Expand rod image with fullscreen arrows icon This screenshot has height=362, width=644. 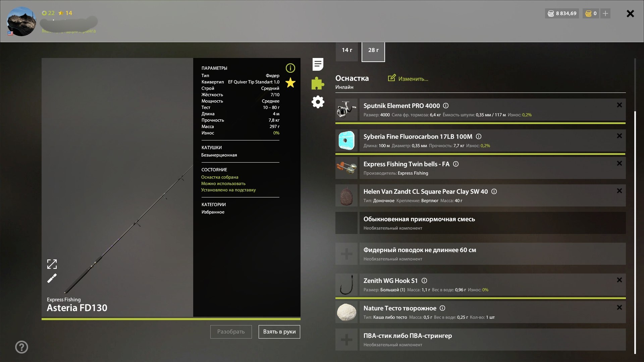point(52,264)
